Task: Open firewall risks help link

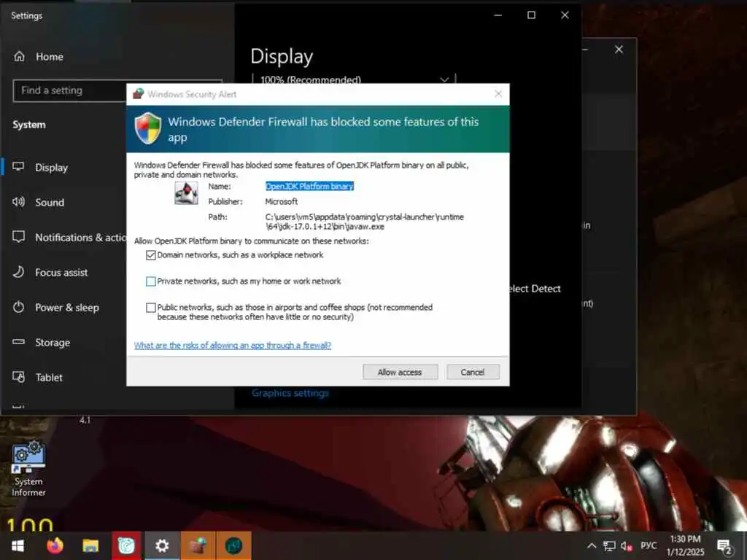Action: (x=233, y=345)
